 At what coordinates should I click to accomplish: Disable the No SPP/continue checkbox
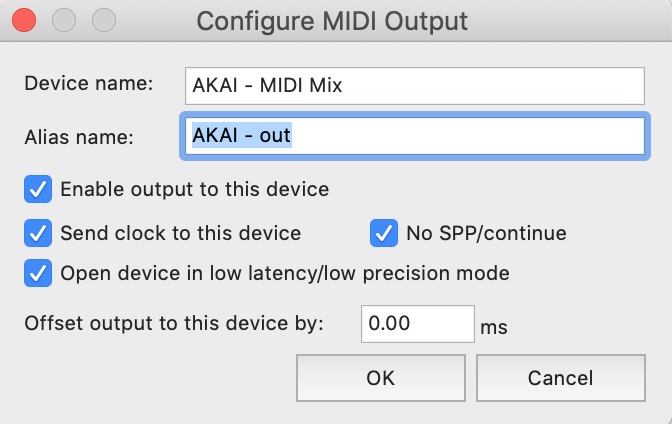coord(384,233)
